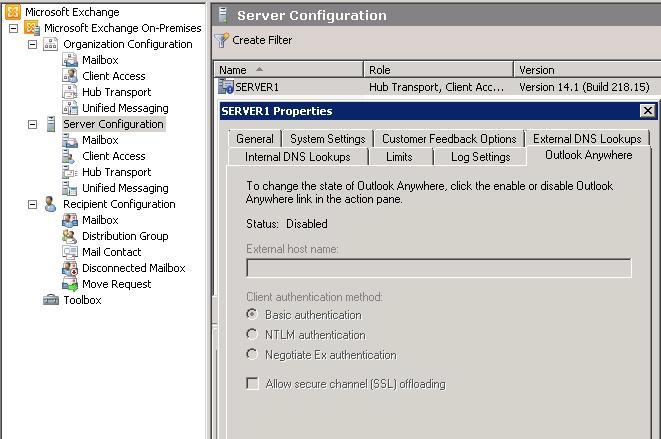Click the Toolbox icon

(51, 300)
